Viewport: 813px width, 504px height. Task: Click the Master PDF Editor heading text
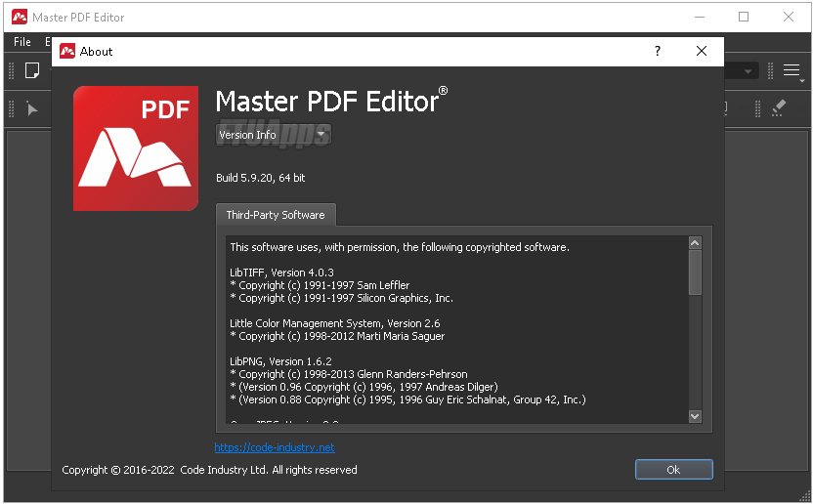(331, 101)
